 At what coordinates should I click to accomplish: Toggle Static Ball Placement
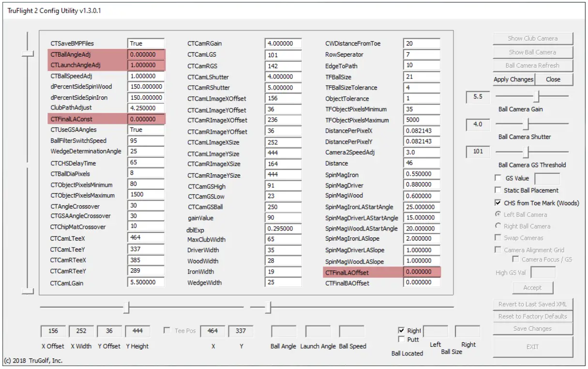[x=498, y=190]
